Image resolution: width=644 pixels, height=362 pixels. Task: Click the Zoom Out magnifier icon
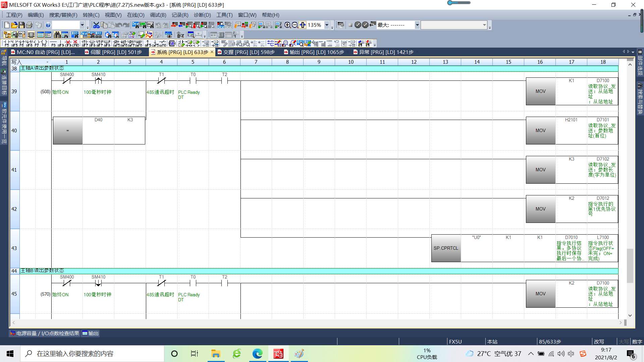295,25
